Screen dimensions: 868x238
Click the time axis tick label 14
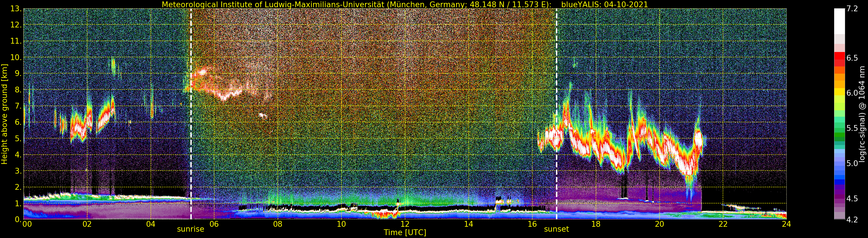[468, 224]
